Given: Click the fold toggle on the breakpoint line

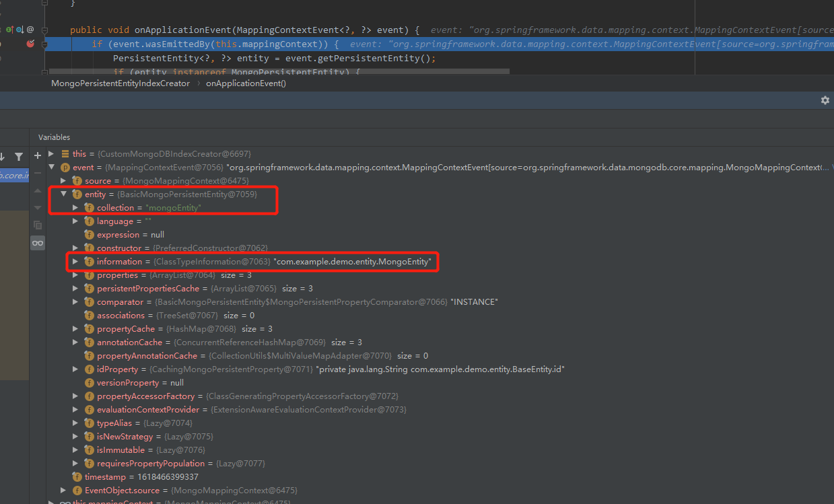Looking at the screenshot, I should [45, 44].
